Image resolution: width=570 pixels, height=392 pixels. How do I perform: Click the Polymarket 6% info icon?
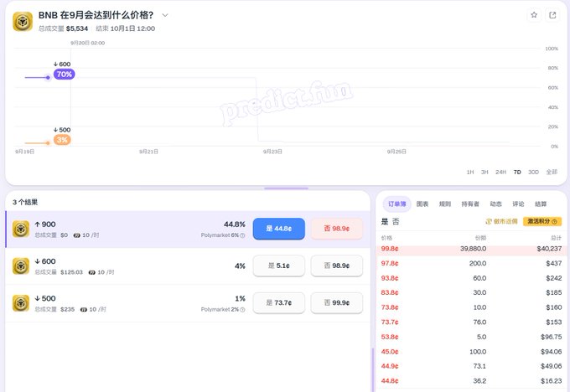coord(242,235)
